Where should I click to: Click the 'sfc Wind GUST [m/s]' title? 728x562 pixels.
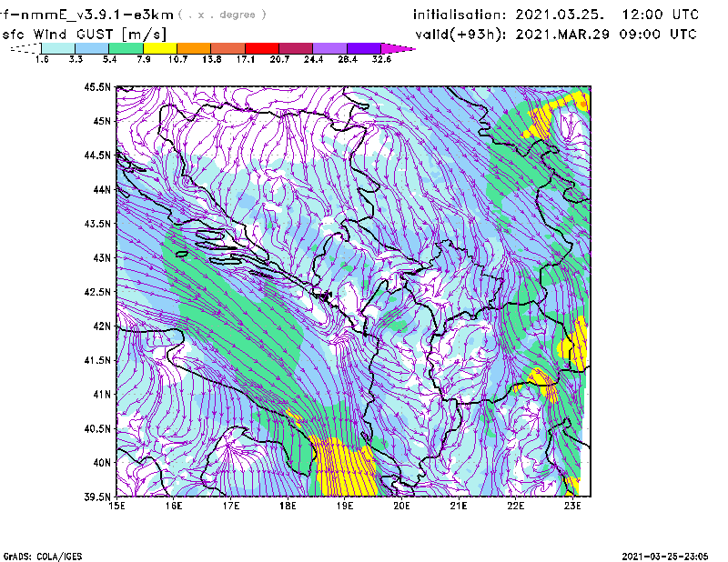point(85,35)
